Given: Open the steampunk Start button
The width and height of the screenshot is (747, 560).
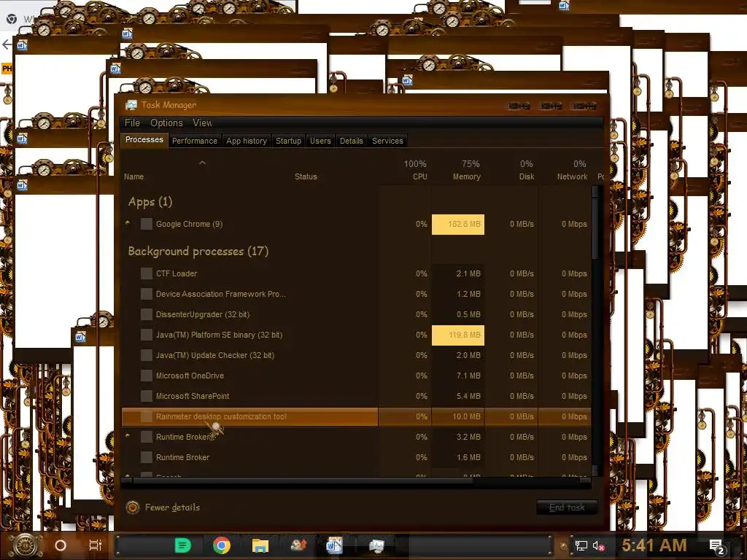Looking at the screenshot, I should pyautogui.click(x=25, y=545).
